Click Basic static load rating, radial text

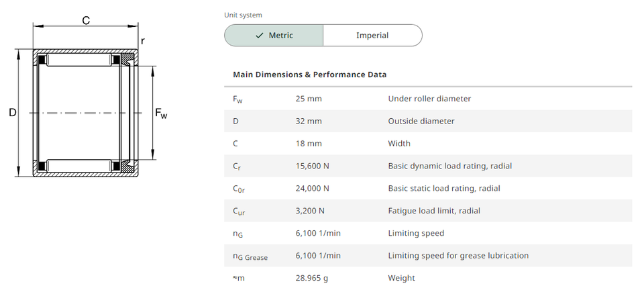443,189
